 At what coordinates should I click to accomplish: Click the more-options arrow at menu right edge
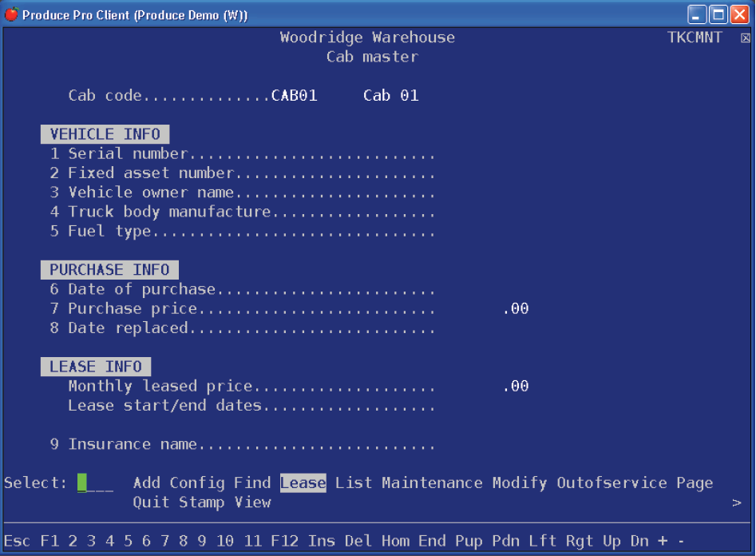point(736,503)
